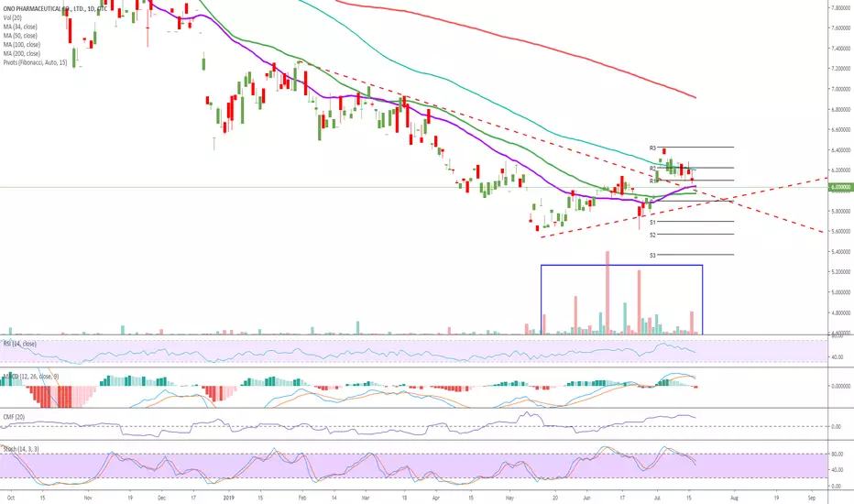Open the Pivots (Fibonacci, Auto, 15) legend
Viewport: 854px width, 504px height.
[36, 62]
